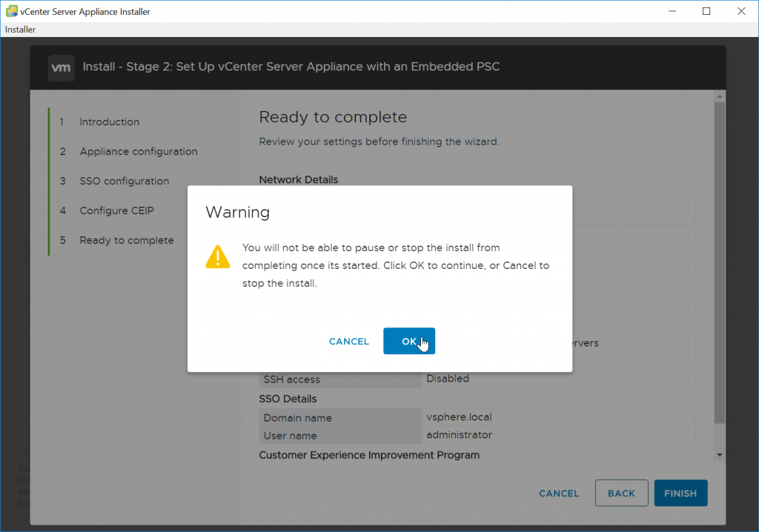Screen dimensions: 759x532
Task: Click the scrollbar up arrow
Action: click(720, 96)
